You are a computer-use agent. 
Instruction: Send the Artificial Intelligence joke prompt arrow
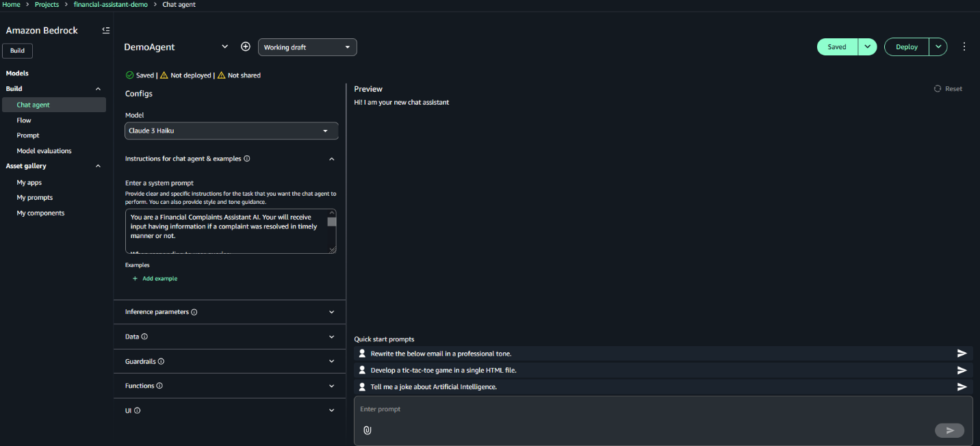pos(962,386)
